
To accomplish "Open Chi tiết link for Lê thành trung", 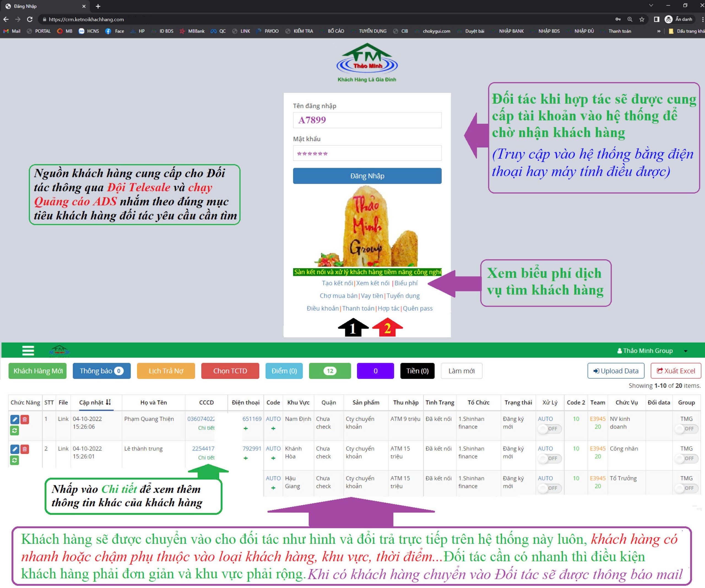I will pos(206,457).
